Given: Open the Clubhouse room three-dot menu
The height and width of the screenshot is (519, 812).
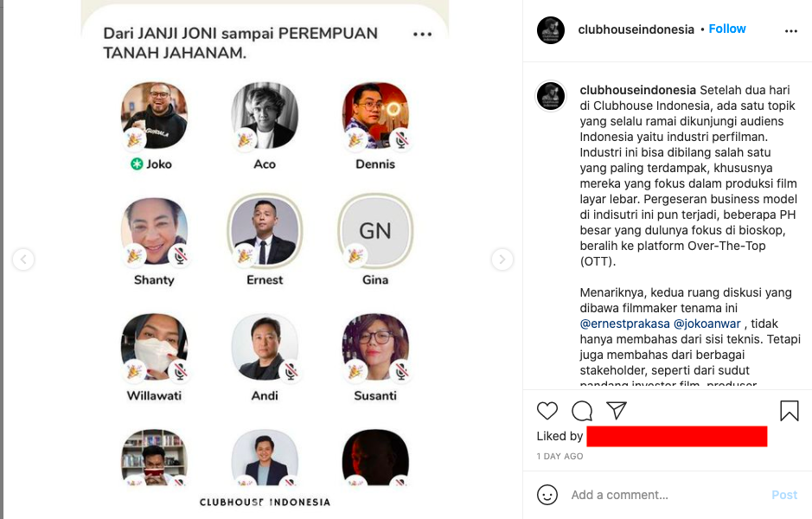Looking at the screenshot, I should tap(423, 35).
